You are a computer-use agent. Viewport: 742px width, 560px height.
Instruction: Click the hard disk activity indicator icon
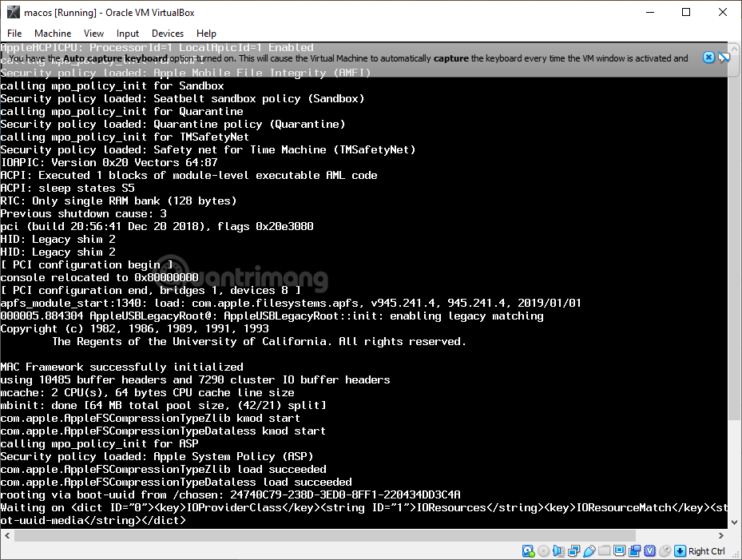528,551
